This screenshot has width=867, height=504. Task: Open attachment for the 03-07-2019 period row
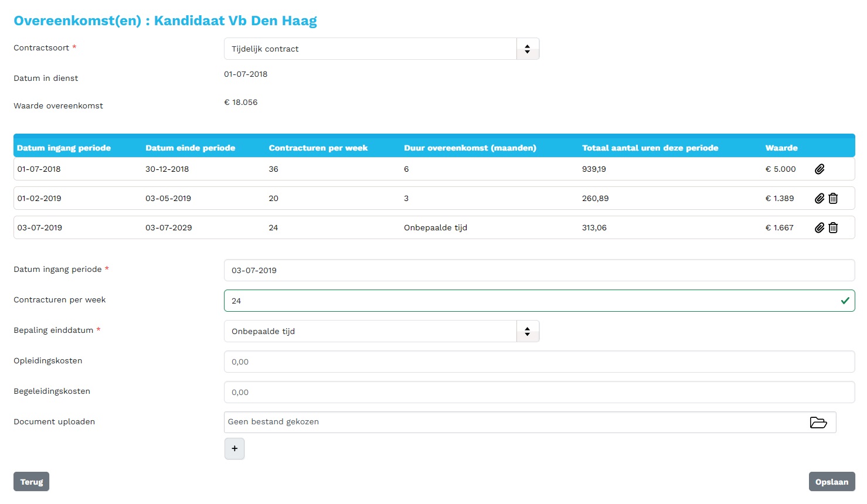click(820, 227)
